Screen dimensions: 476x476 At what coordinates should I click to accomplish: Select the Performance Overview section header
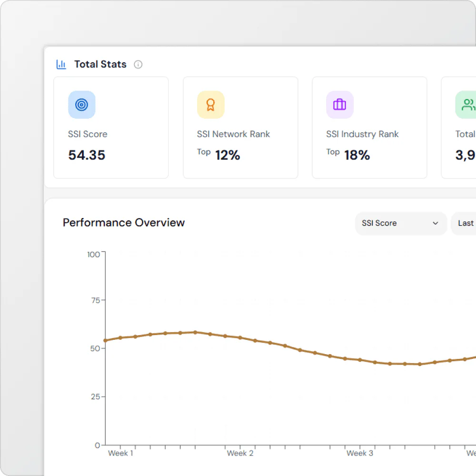click(x=123, y=222)
